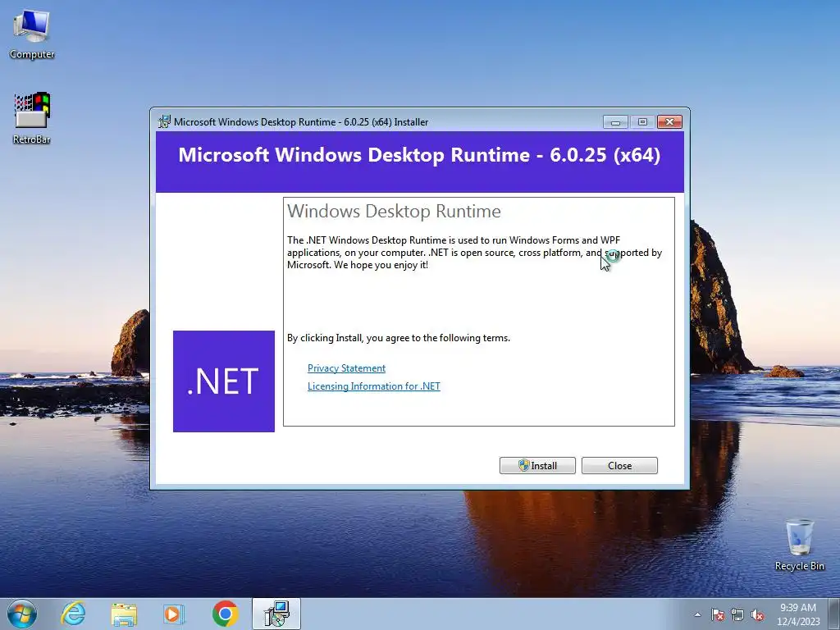Select the Computer desktop icon
The image size is (840, 630).
coord(32,34)
